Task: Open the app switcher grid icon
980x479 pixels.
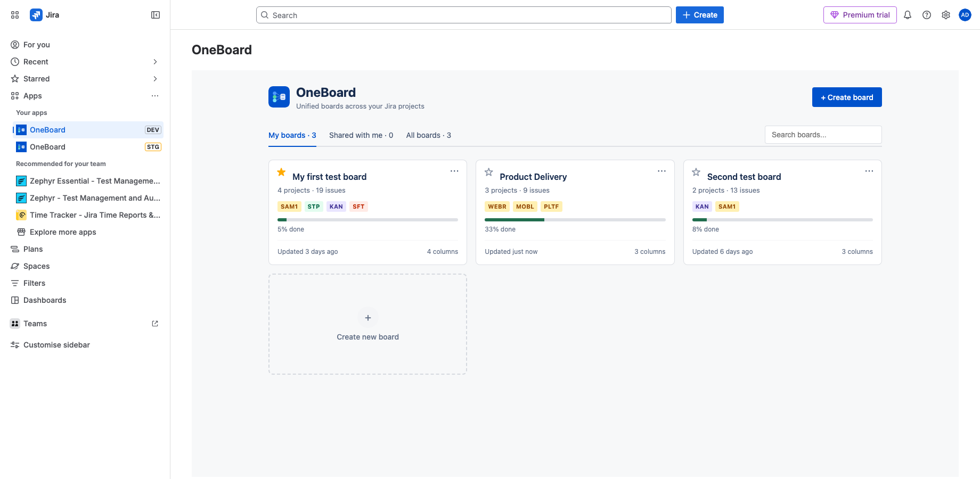Action: click(15, 15)
